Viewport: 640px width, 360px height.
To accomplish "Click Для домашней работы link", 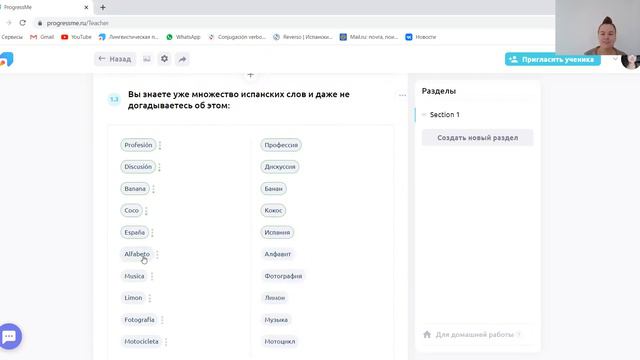I will (x=474, y=335).
